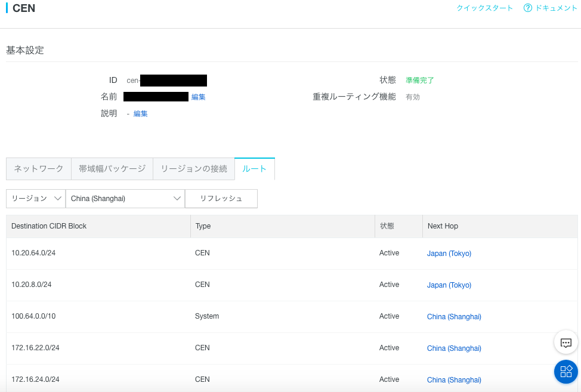Click the CEN page title
The image size is (581, 392).
click(x=24, y=8)
